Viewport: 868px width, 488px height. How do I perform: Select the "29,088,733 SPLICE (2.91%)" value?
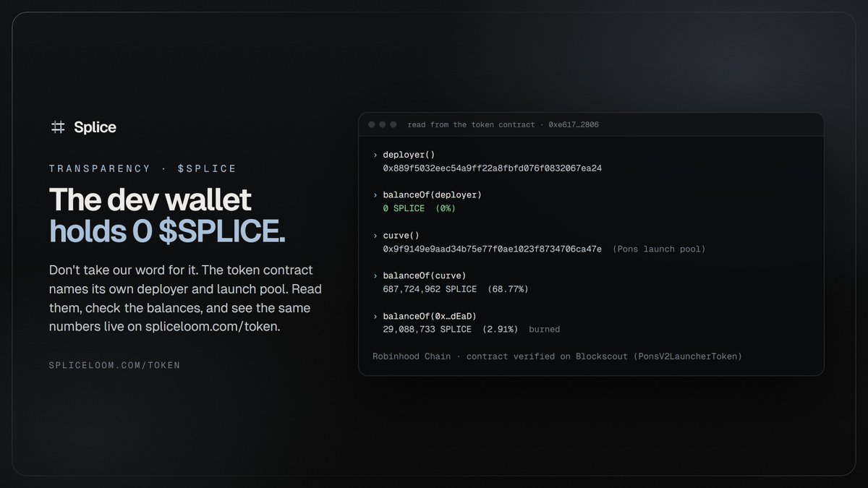[x=451, y=329]
